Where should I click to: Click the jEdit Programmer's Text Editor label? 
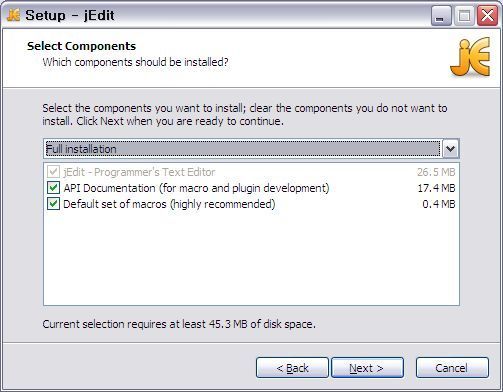coord(139,172)
